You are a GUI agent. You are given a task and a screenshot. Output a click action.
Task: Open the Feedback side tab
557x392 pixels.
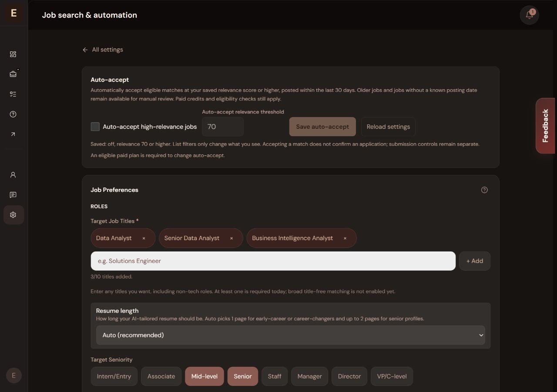click(x=545, y=126)
